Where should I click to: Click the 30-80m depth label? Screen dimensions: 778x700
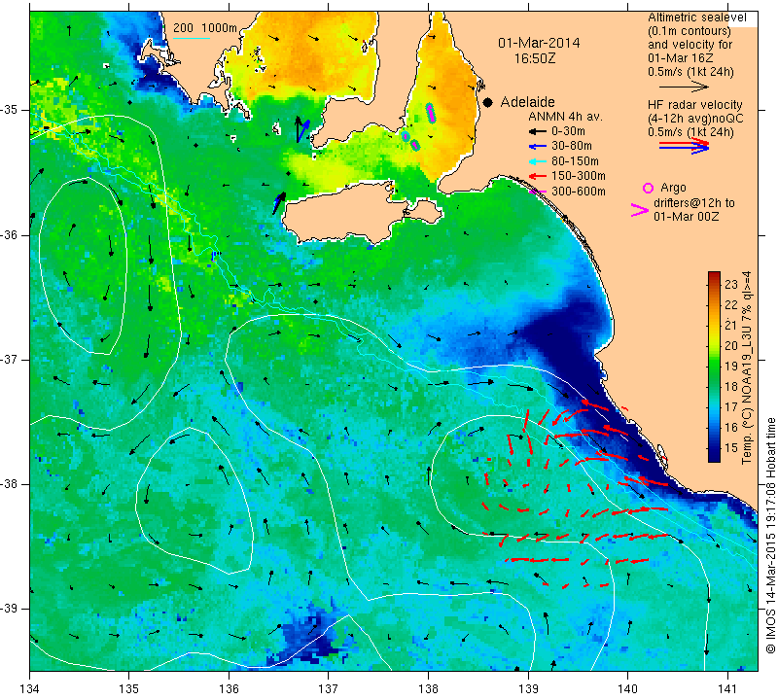572,147
